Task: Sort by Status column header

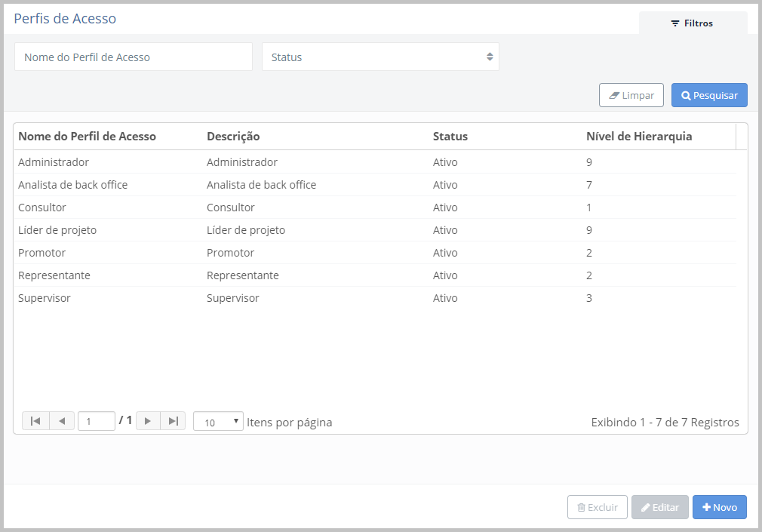Action: pyautogui.click(x=450, y=137)
